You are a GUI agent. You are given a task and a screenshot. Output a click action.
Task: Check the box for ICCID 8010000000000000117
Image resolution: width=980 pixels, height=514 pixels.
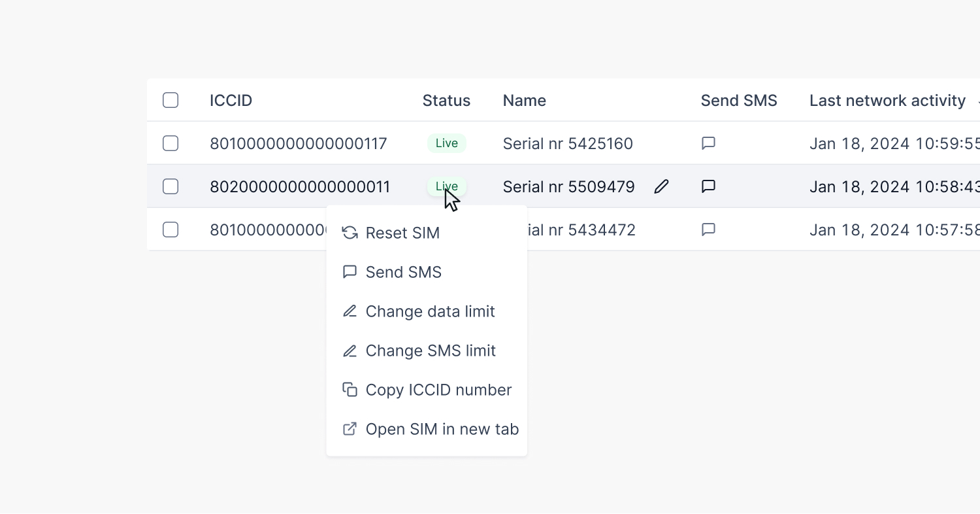(171, 143)
